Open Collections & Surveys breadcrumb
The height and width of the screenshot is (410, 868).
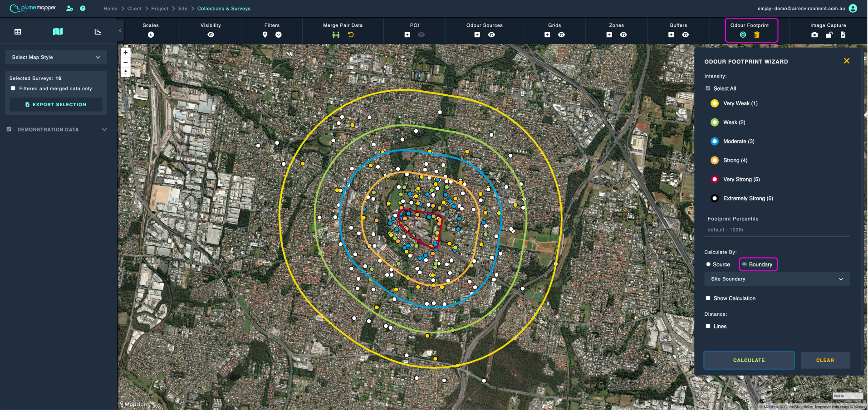point(224,9)
